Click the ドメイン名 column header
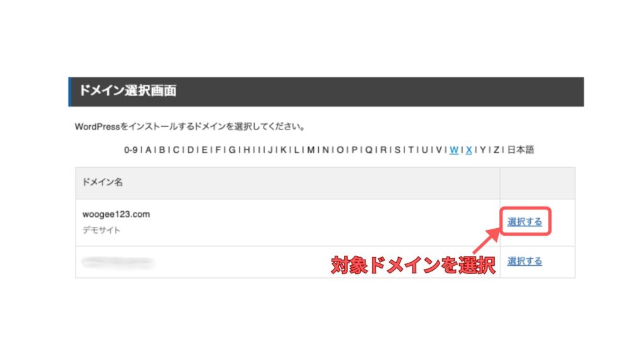Screen dimensions: 644x362 pos(103,182)
